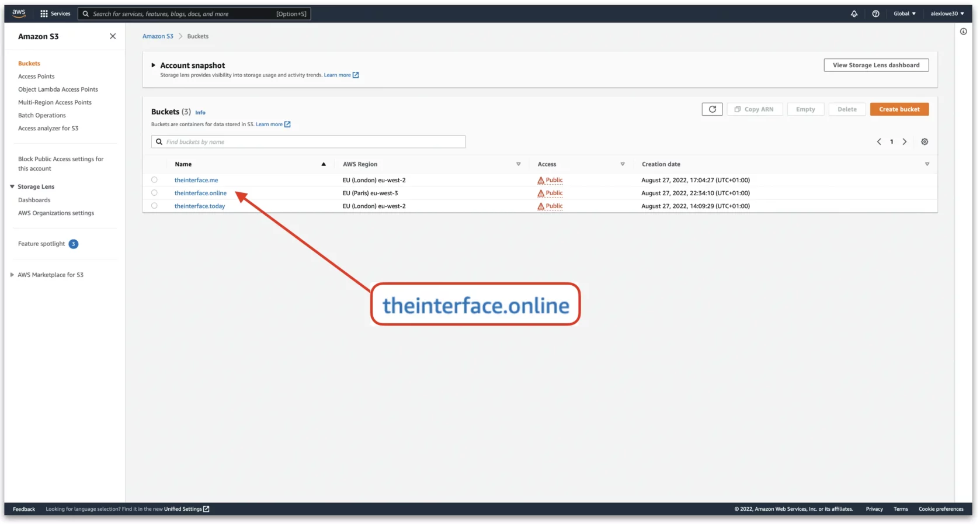The height and width of the screenshot is (526, 980).
Task: Open Buckets in the sidebar
Action: (29, 64)
